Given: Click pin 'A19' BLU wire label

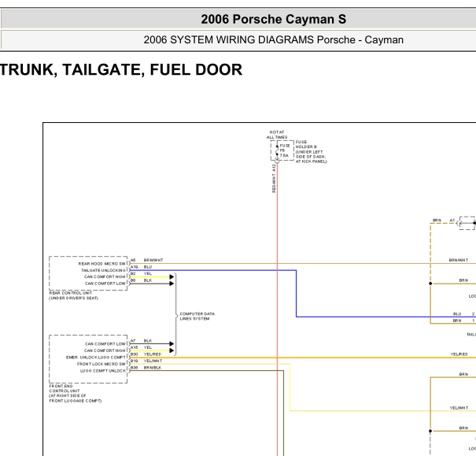Looking at the screenshot, I should click(x=141, y=267).
